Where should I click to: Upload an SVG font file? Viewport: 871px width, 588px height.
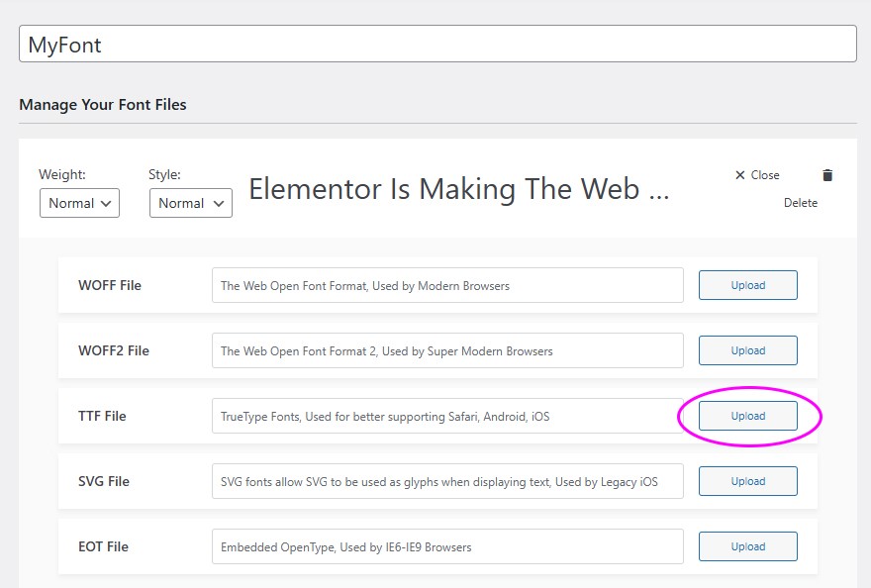coord(747,481)
